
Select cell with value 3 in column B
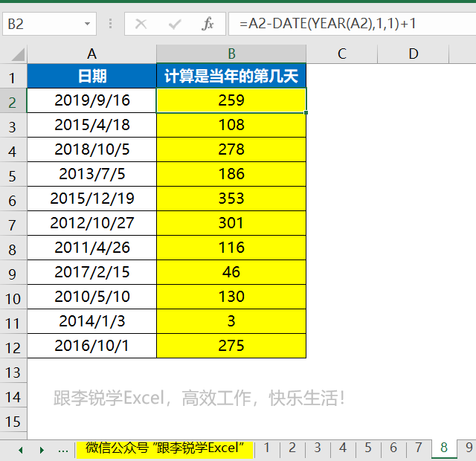(x=231, y=321)
